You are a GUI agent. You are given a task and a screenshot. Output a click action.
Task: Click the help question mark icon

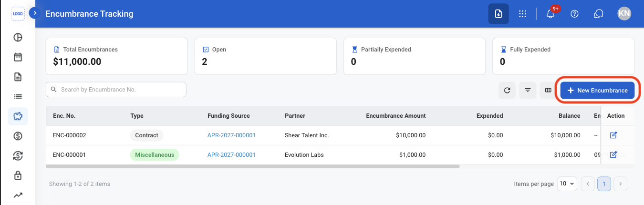[574, 14]
